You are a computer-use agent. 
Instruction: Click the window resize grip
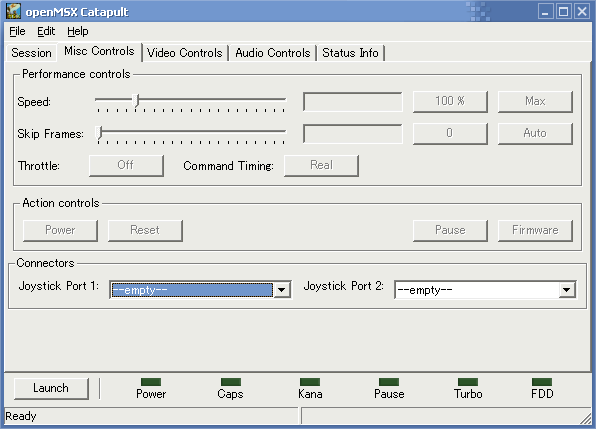586,418
